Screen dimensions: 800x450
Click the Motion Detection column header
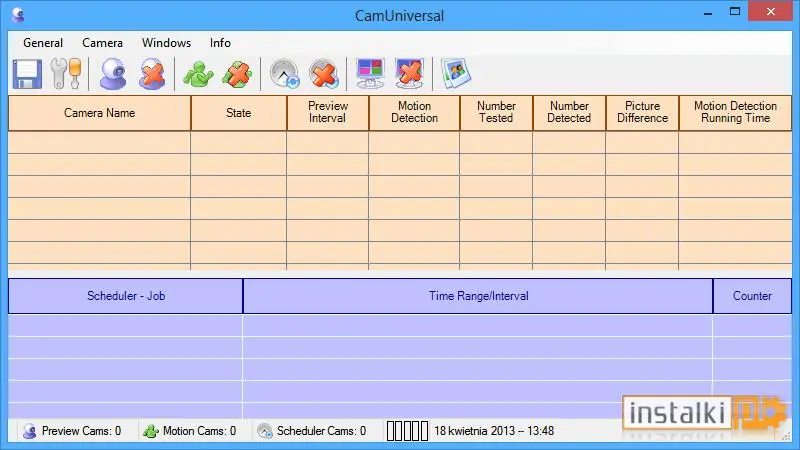click(414, 113)
